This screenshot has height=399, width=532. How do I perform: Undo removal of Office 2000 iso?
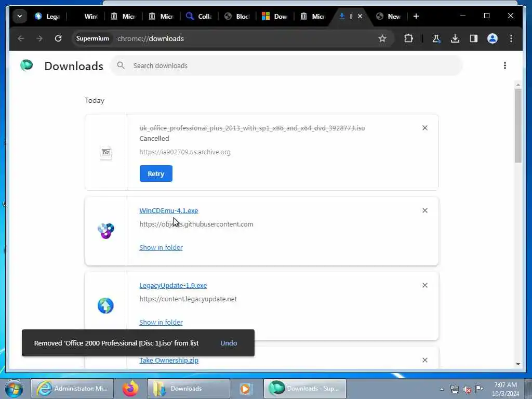(x=229, y=343)
